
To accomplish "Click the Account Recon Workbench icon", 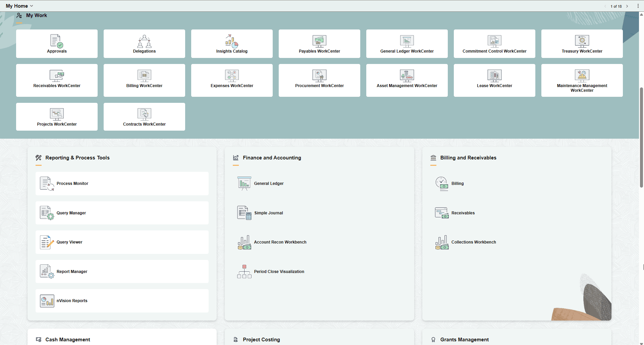I will (x=244, y=242).
